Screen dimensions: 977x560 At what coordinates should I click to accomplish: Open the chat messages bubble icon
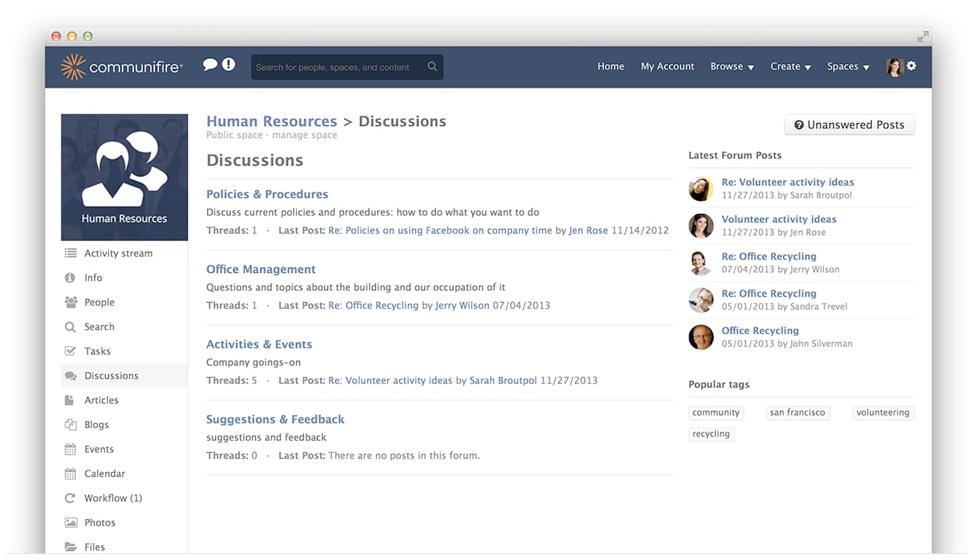pyautogui.click(x=210, y=65)
